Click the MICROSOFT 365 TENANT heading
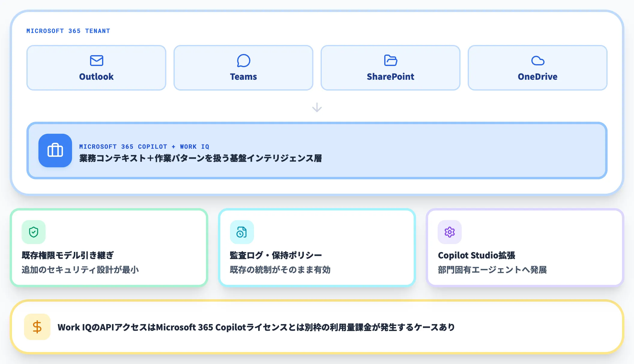634x364 pixels. pyautogui.click(x=68, y=31)
